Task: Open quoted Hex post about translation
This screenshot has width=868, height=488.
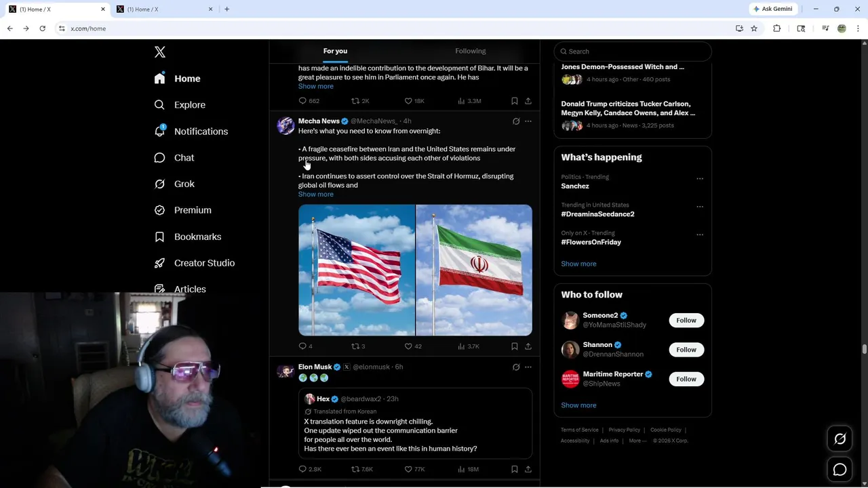Action: tap(415, 424)
